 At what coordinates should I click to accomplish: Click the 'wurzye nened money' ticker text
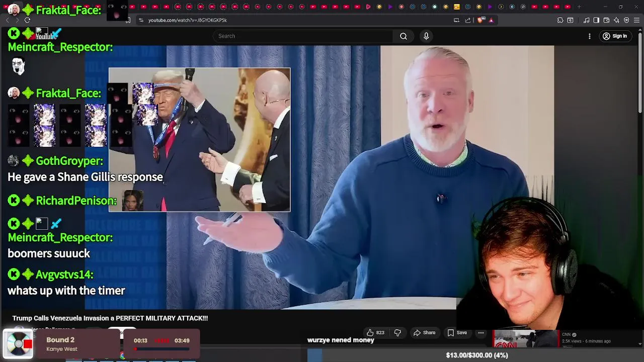(x=341, y=340)
